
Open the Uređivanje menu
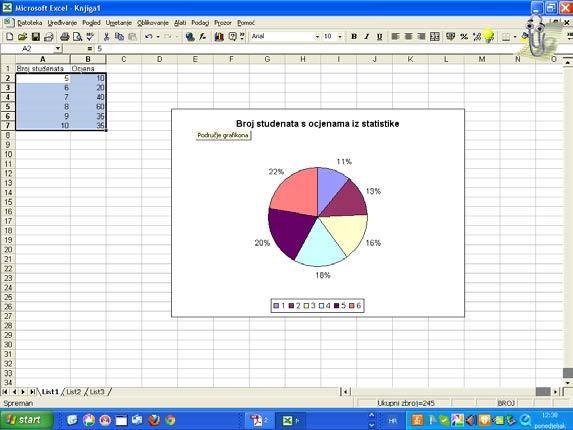tap(62, 23)
